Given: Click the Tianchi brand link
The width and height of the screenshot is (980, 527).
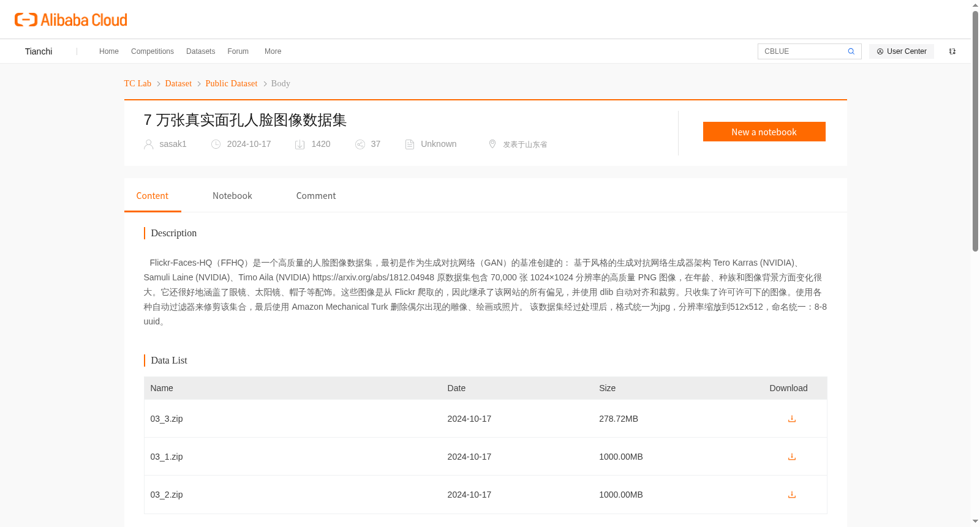Looking at the screenshot, I should point(39,51).
